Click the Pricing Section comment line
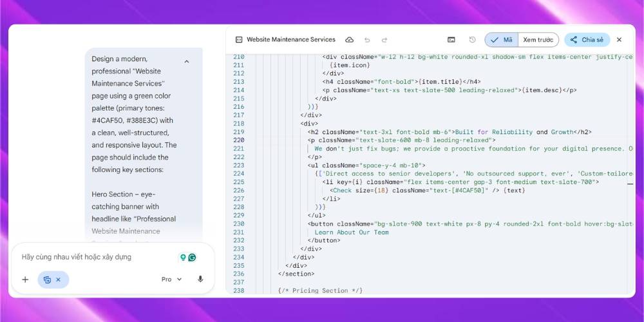644x322 pixels. 320,291
